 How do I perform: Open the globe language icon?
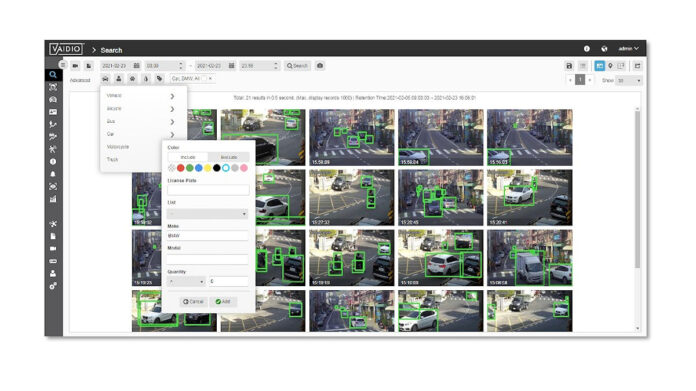click(x=604, y=48)
